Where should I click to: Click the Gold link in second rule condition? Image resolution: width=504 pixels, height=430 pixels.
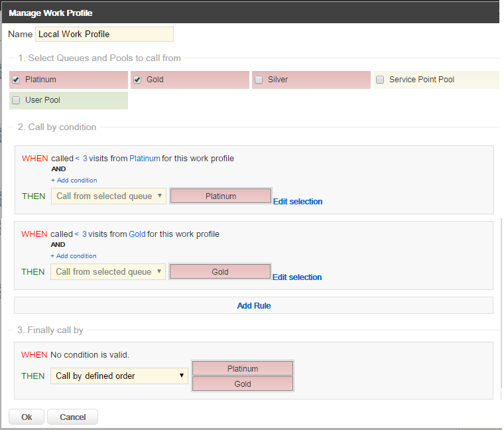tap(137, 234)
